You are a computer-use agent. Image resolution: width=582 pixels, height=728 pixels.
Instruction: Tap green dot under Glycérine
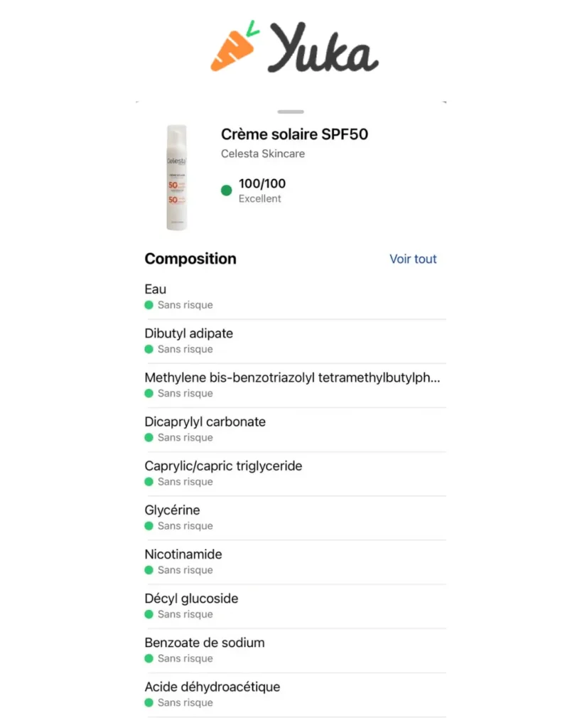[x=149, y=525]
